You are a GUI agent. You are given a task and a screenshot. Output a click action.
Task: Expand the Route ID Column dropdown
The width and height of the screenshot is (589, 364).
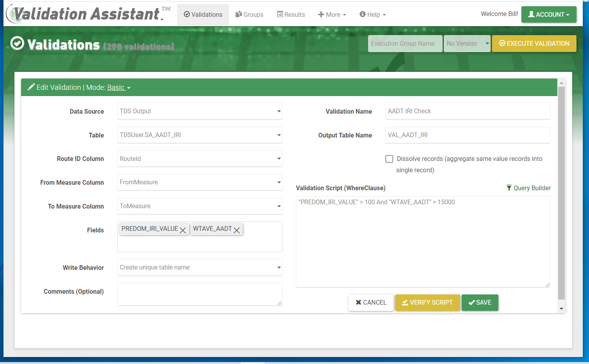pos(200,159)
